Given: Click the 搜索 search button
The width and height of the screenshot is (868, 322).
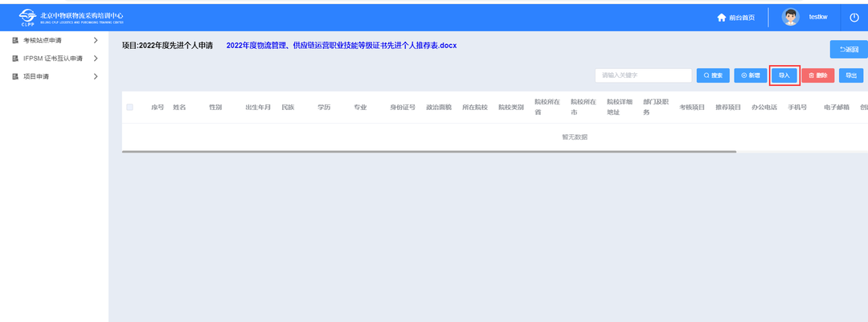Looking at the screenshot, I should [x=713, y=75].
